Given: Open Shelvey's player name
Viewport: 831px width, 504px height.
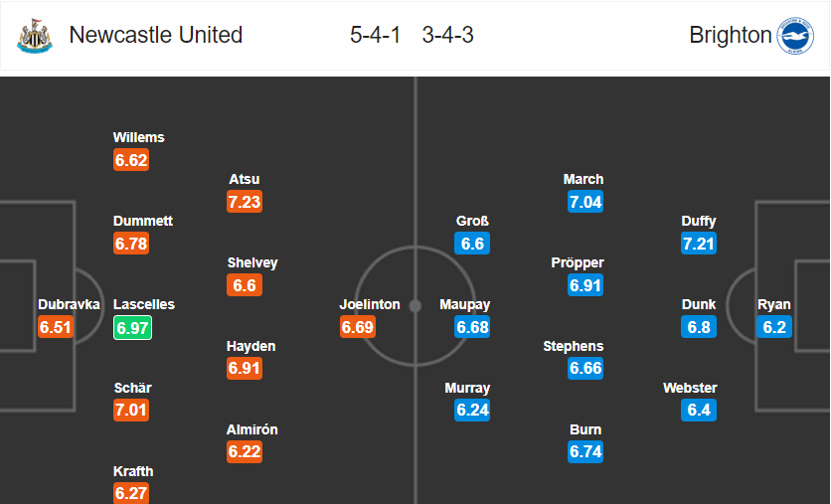Looking at the screenshot, I should point(252,262).
